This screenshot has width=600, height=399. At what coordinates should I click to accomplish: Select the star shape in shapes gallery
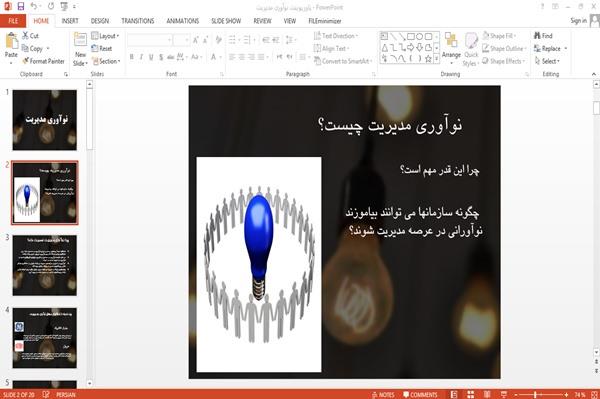pyautogui.click(x=428, y=59)
